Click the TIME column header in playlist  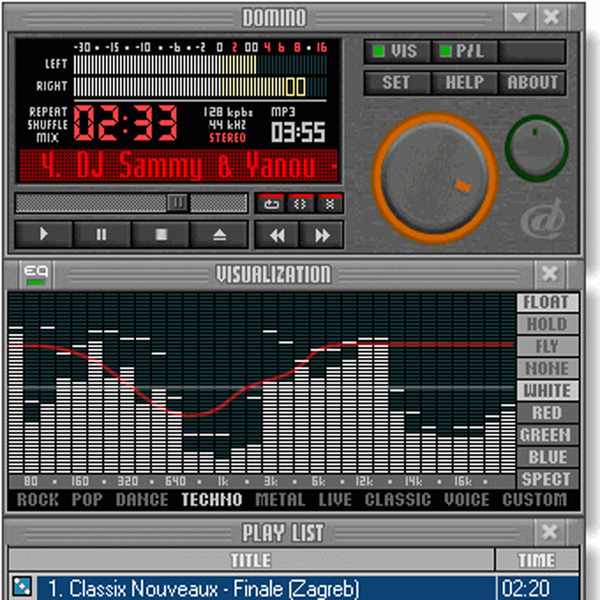[537, 560]
